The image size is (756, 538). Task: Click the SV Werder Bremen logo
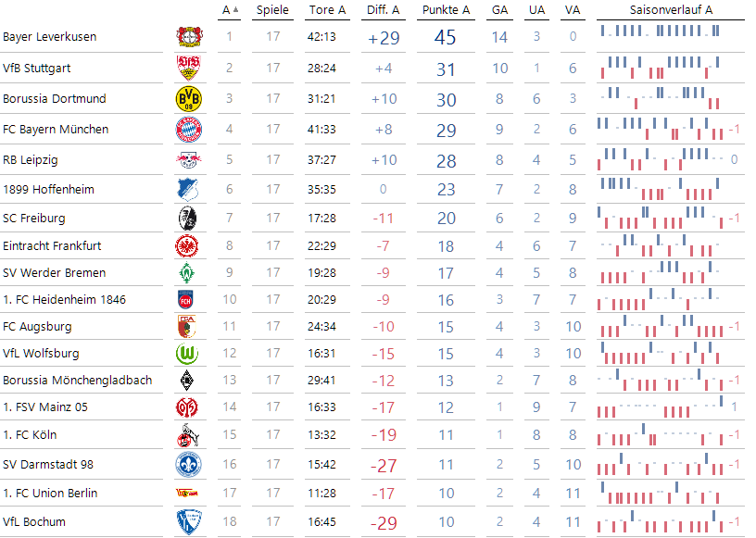click(x=188, y=273)
